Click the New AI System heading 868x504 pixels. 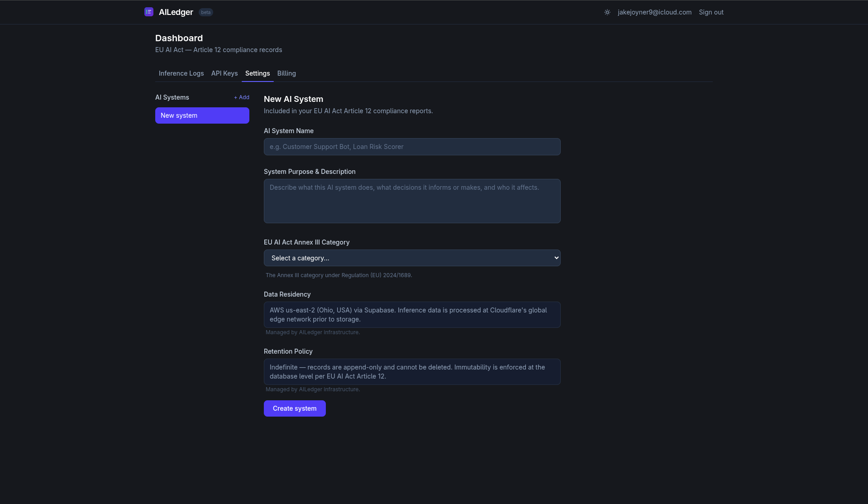[293, 99]
